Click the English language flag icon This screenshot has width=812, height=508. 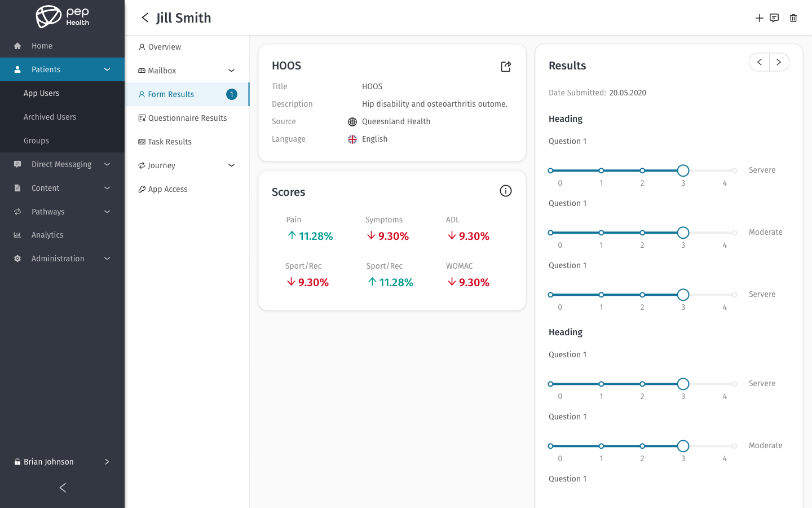(x=352, y=139)
